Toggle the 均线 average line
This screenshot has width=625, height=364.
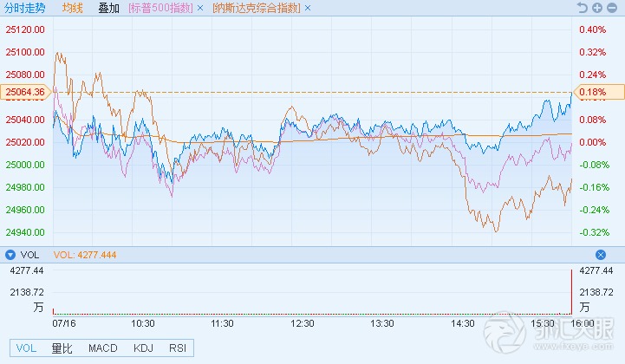coord(73,8)
